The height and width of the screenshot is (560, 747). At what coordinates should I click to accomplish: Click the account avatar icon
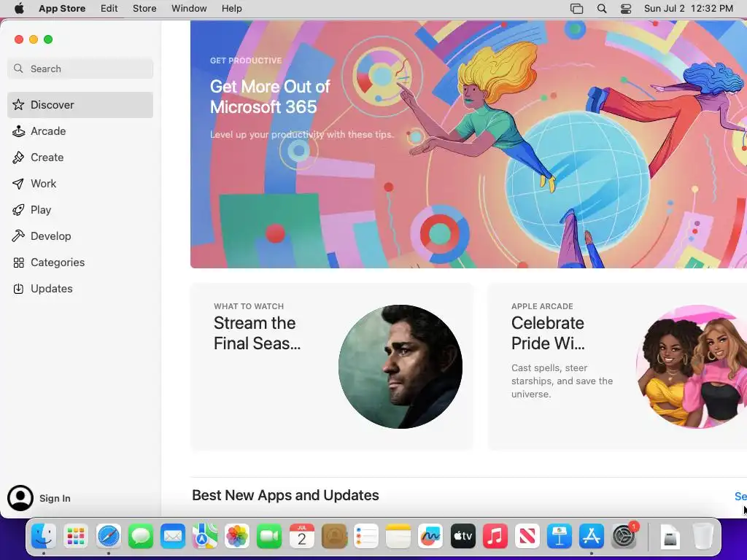pyautogui.click(x=20, y=498)
